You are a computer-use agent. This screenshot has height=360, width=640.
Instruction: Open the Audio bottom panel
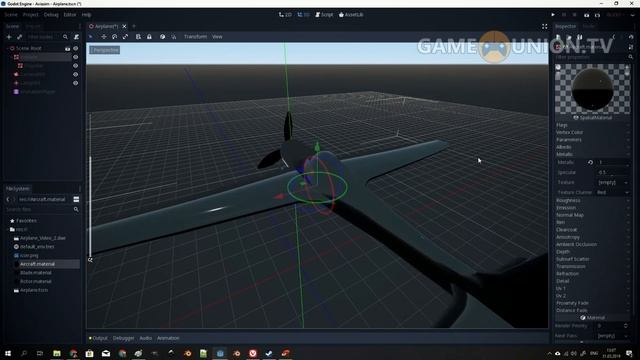pos(146,338)
